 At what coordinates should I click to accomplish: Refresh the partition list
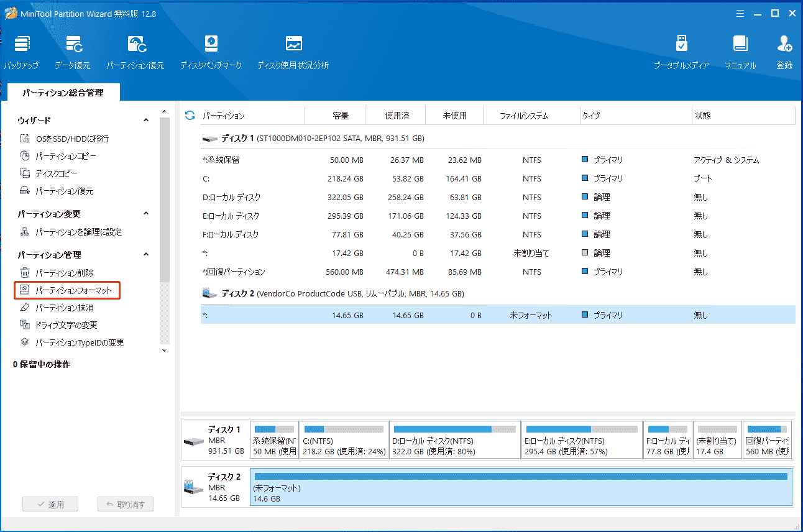tap(190, 116)
